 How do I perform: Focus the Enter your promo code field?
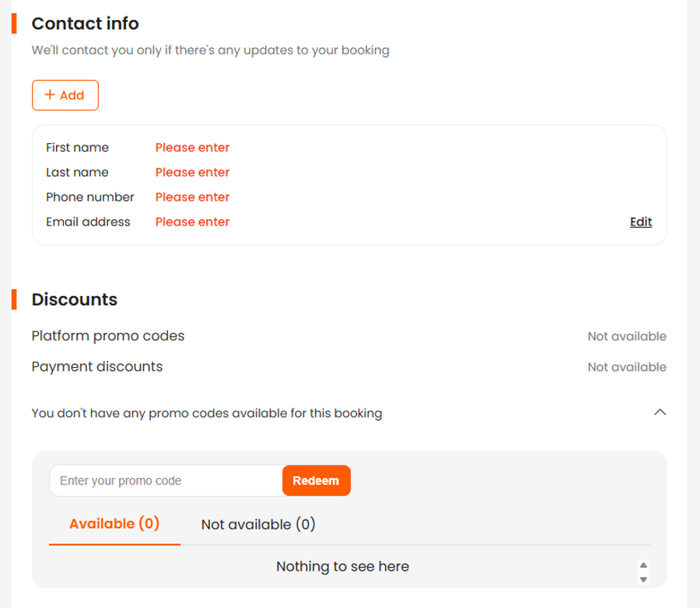coord(166,480)
